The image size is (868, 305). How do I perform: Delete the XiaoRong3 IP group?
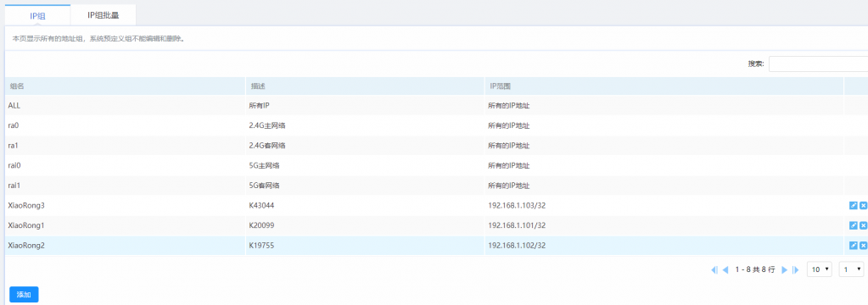(x=863, y=206)
